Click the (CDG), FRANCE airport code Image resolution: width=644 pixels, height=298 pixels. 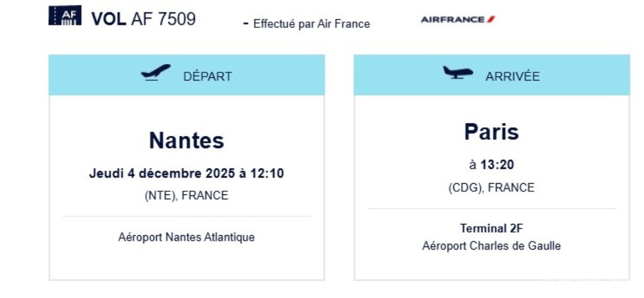coord(492,188)
